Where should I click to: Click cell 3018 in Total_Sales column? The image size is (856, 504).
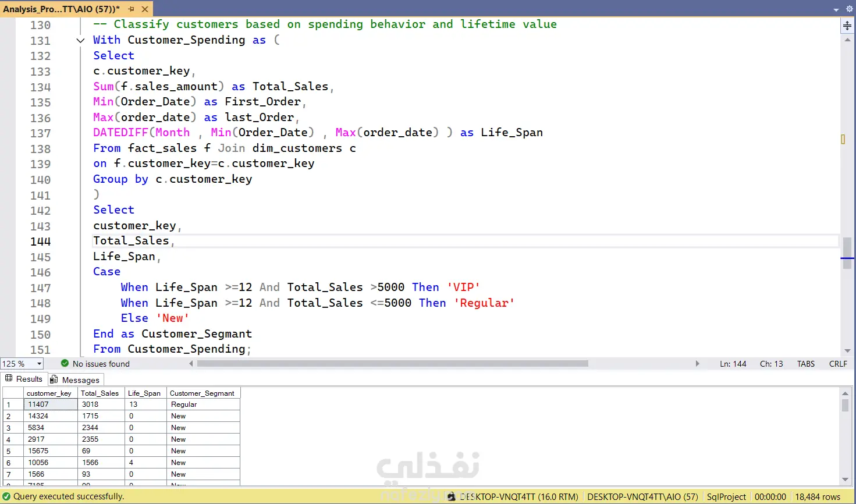pos(101,404)
